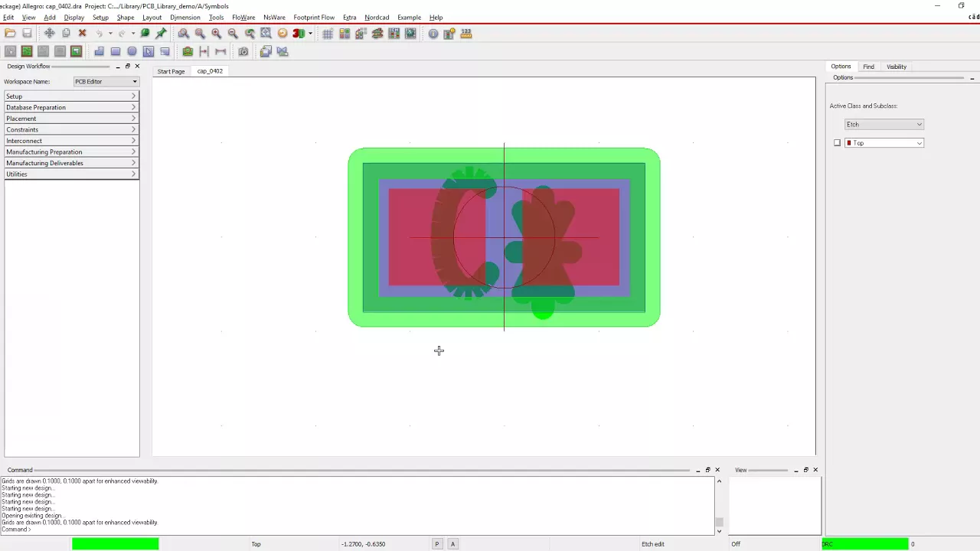Image resolution: width=980 pixels, height=551 pixels.
Task: Click the orange Refresh circle icon
Action: (x=283, y=33)
